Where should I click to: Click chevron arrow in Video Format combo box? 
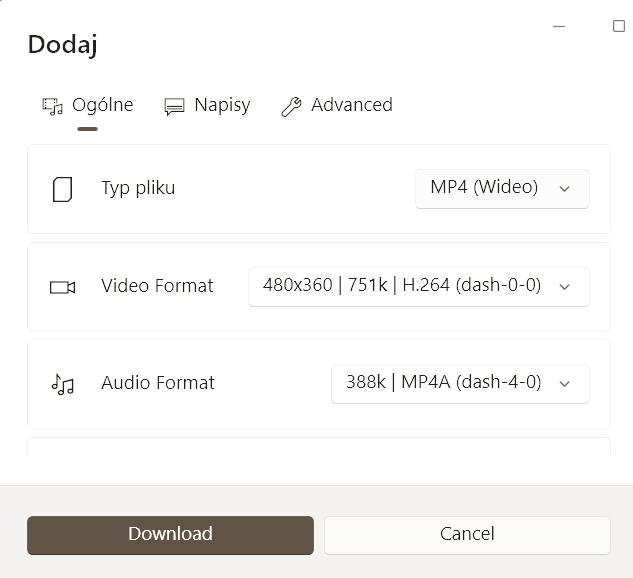[564, 287]
